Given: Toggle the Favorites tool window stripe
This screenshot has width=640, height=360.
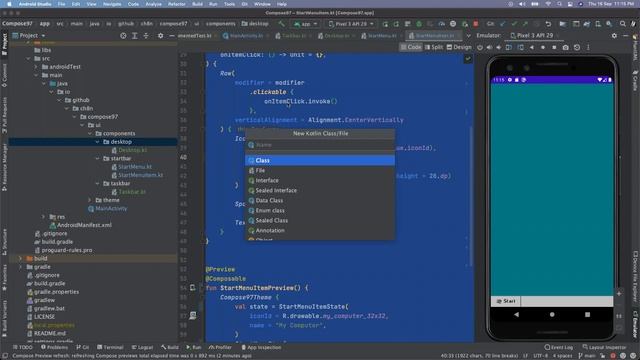Looking at the screenshot, I should click(x=4, y=278).
